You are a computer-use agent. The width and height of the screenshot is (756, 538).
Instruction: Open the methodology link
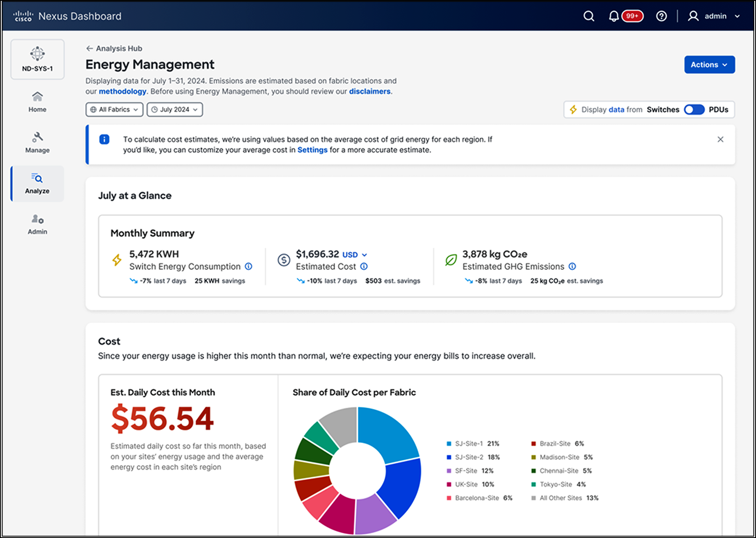pos(122,91)
